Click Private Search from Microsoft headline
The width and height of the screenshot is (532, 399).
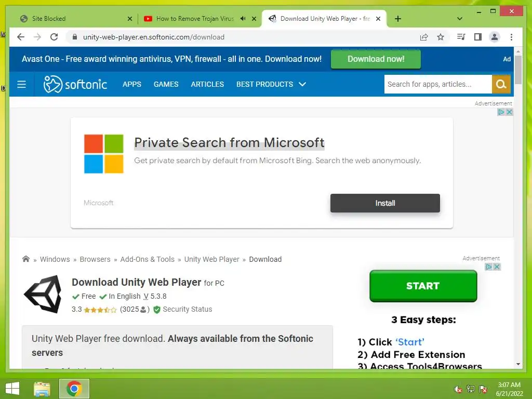click(x=229, y=143)
